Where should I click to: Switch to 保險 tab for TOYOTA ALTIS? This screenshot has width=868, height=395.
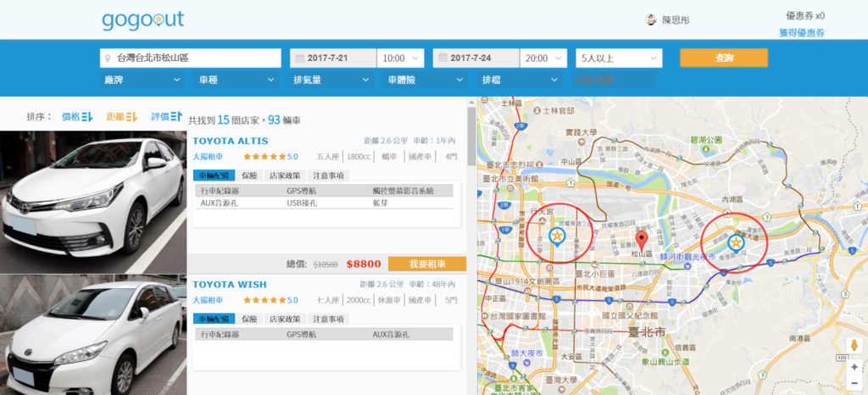(250, 175)
